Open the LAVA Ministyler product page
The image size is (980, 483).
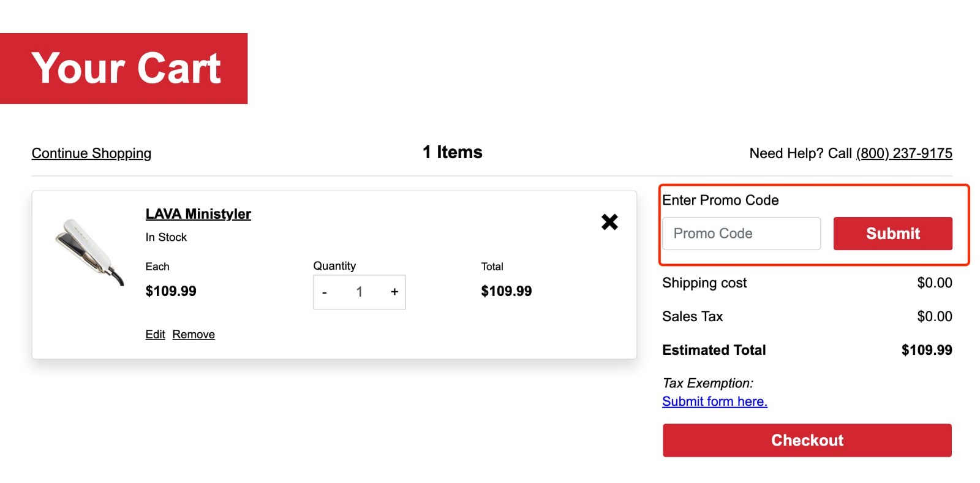197,214
